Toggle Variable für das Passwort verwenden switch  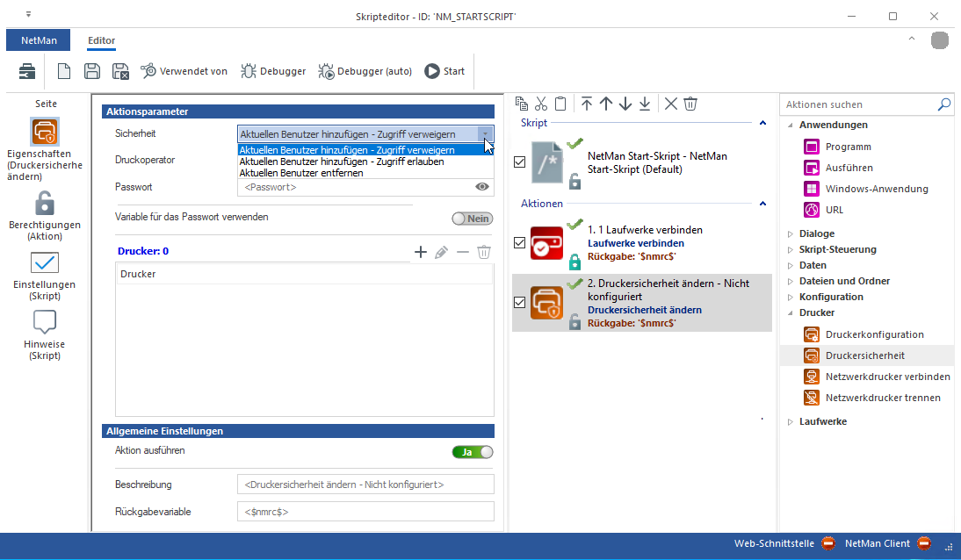click(x=473, y=219)
